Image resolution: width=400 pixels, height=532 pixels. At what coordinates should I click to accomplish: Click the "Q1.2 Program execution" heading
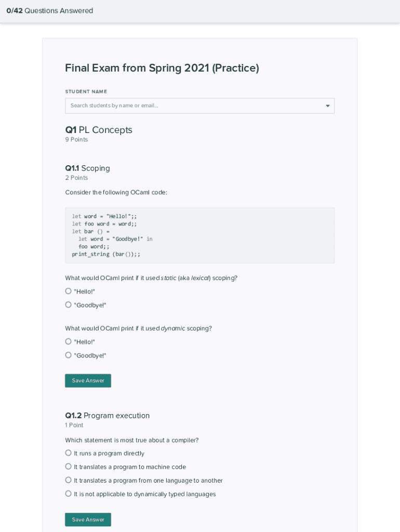(107, 416)
